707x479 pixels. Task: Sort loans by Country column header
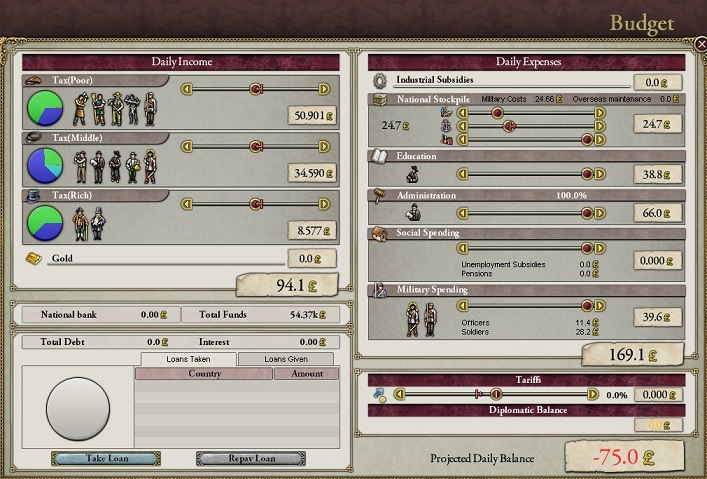[x=204, y=374]
